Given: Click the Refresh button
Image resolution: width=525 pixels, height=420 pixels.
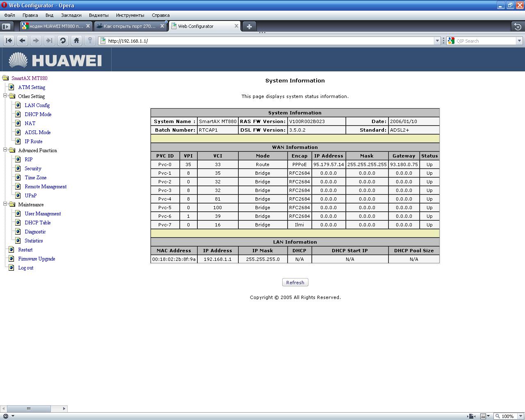Looking at the screenshot, I should [295, 282].
